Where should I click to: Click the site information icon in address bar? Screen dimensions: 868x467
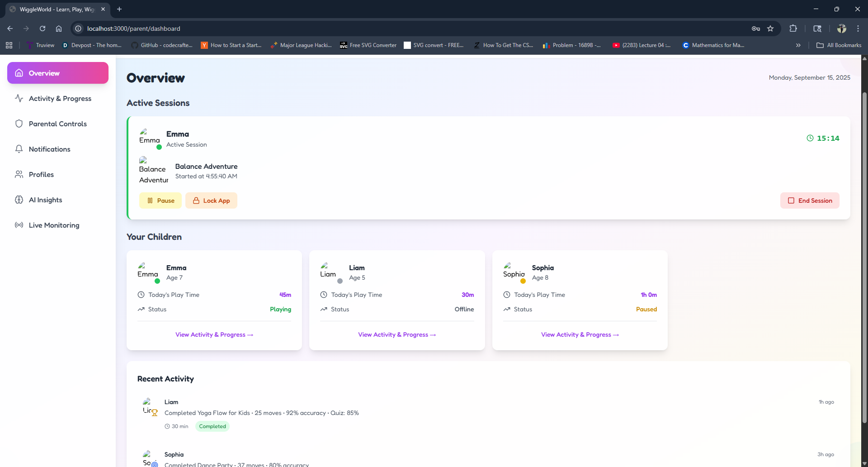[78, 29]
